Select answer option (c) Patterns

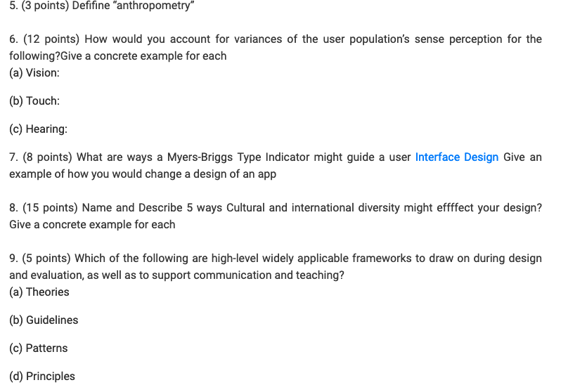(x=38, y=348)
